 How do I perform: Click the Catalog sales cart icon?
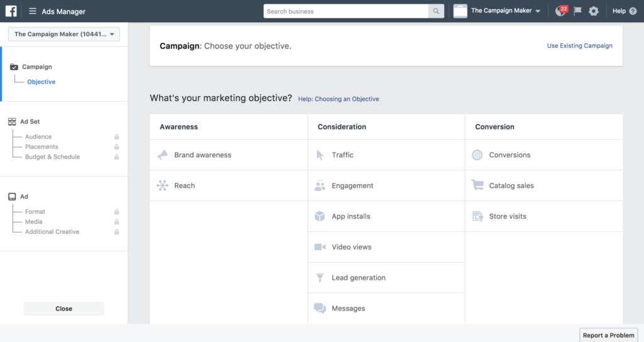[477, 185]
